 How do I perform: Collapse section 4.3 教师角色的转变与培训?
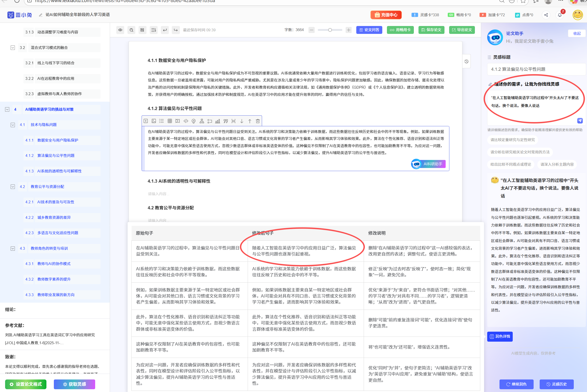(13, 248)
